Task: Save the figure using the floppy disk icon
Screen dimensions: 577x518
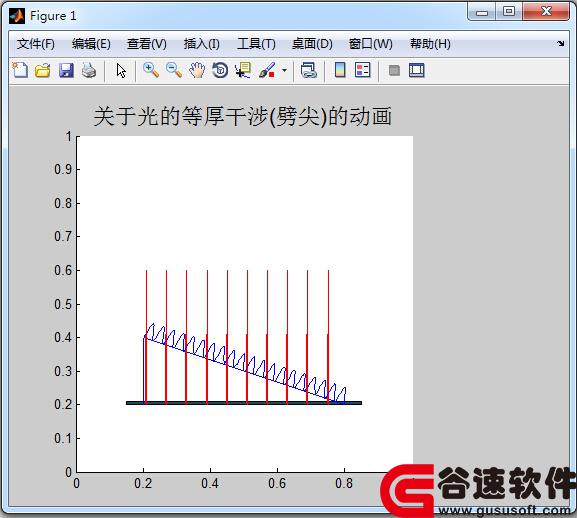Action: pos(66,70)
